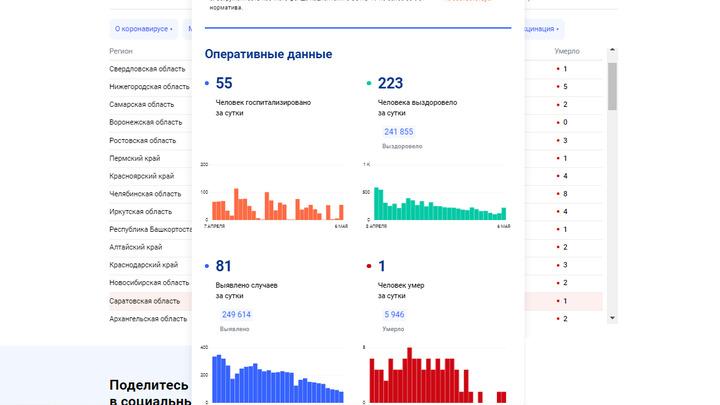Select the Свердловская область row
The image size is (720, 405).
coord(148,69)
